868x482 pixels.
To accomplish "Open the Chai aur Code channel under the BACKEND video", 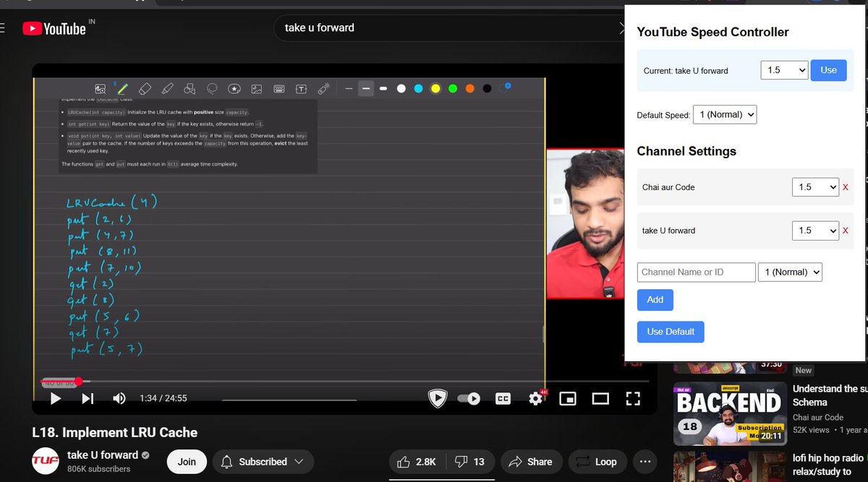I will [818, 417].
